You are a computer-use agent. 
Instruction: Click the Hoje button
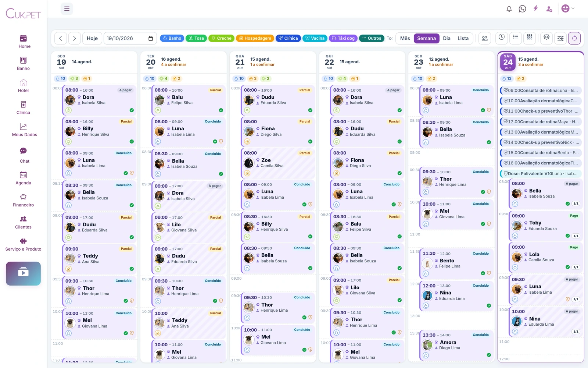(92, 38)
